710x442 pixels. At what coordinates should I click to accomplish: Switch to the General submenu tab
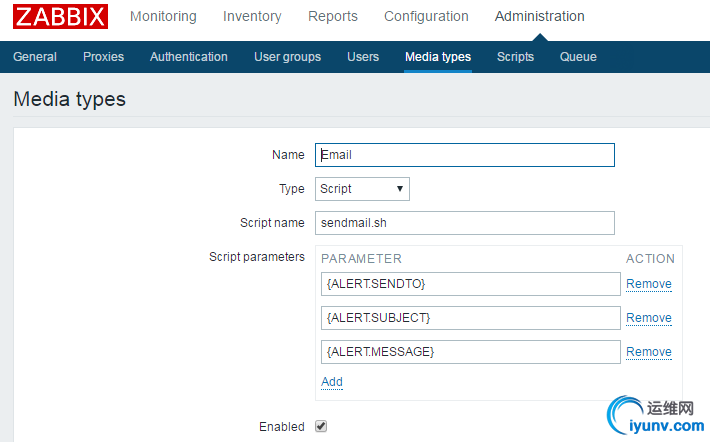tap(35, 57)
